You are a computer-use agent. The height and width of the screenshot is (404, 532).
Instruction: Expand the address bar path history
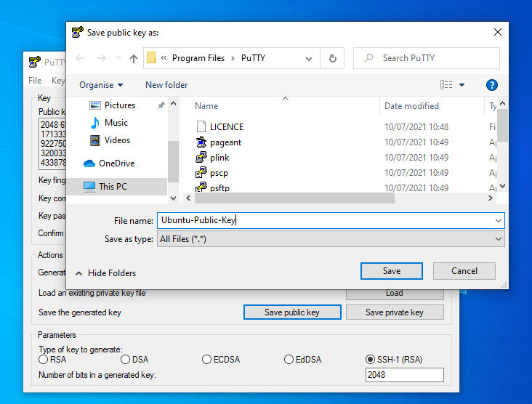coord(308,59)
